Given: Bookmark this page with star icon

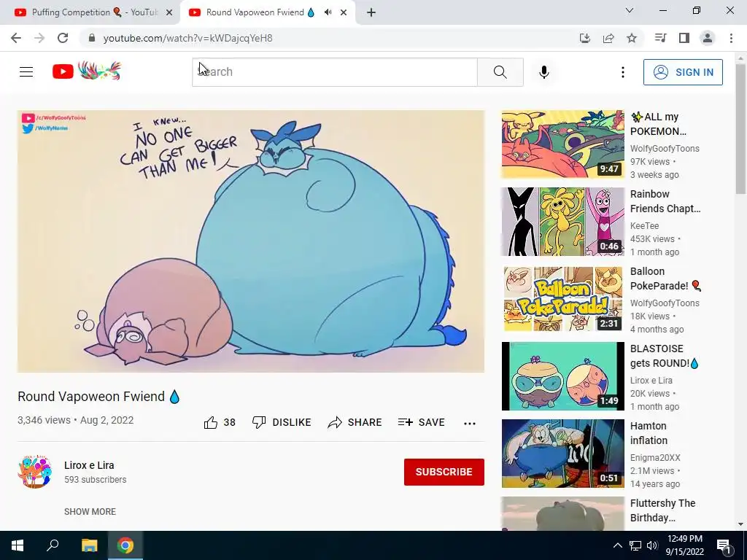Looking at the screenshot, I should (632, 38).
